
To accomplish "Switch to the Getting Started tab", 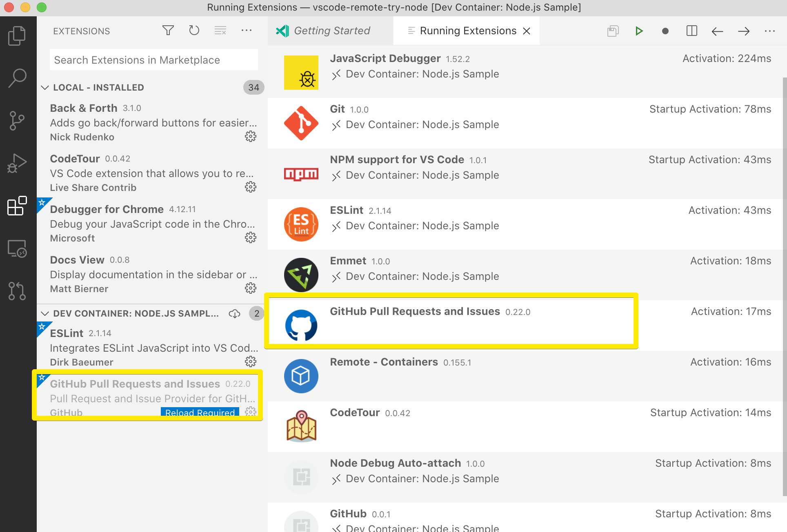I will [x=331, y=31].
